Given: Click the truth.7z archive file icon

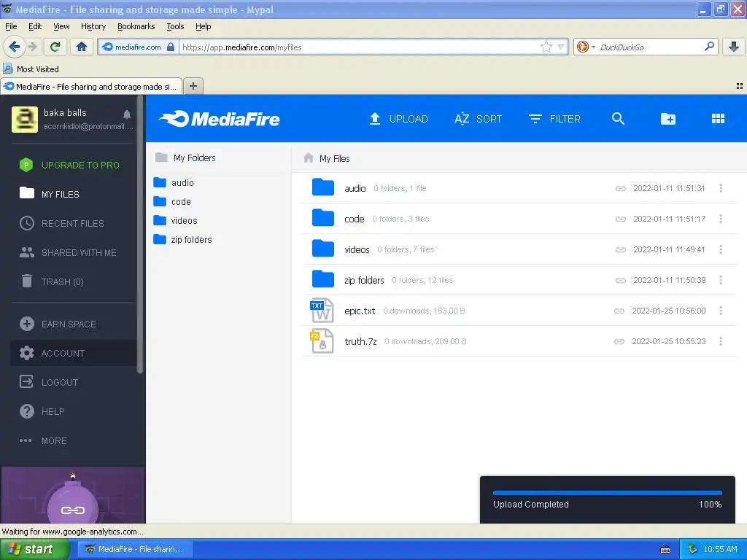Looking at the screenshot, I should [x=322, y=341].
